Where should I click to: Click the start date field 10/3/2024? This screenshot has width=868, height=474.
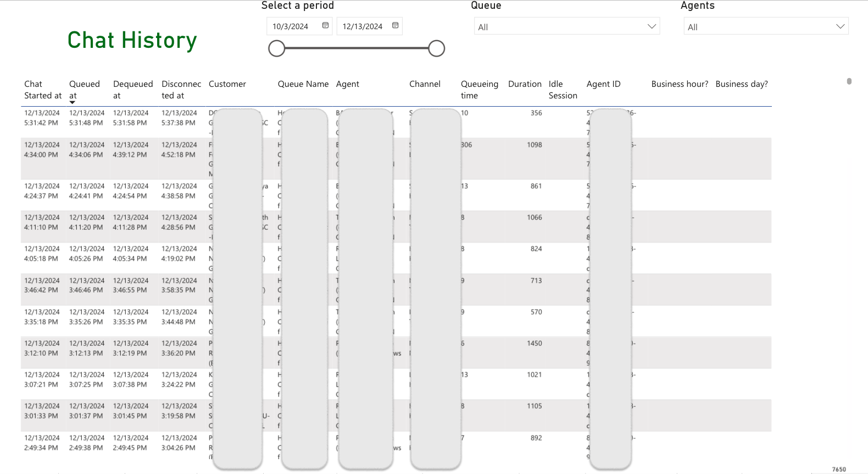[x=291, y=26]
